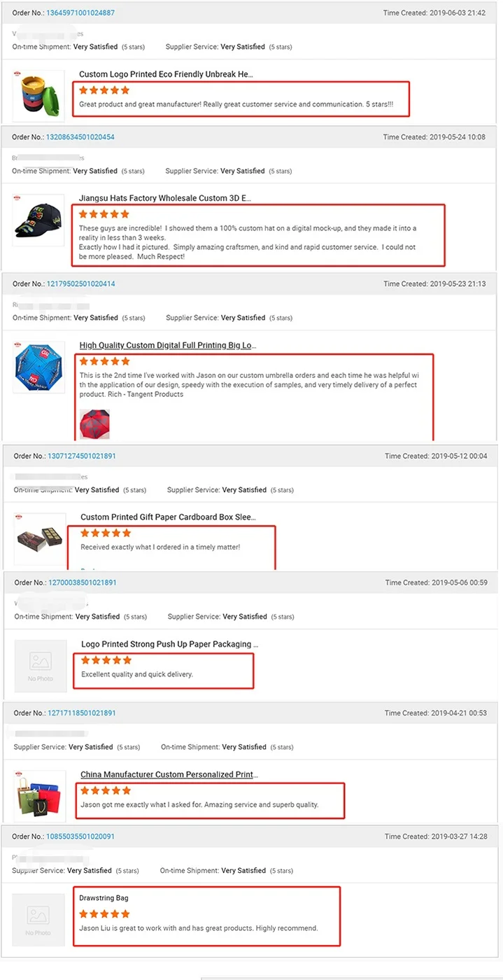Open order number 13208634501020454

[x=80, y=137]
